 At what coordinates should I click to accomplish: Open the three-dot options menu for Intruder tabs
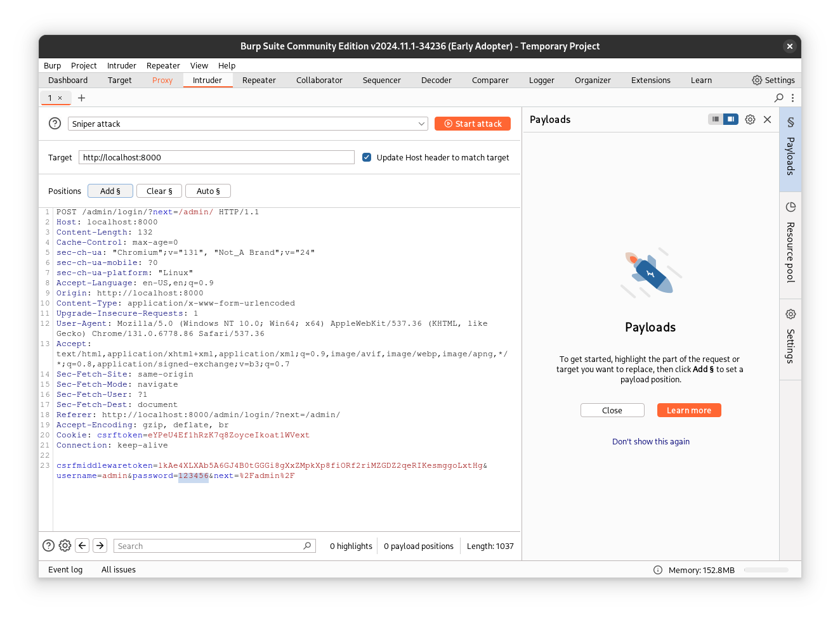(792, 98)
